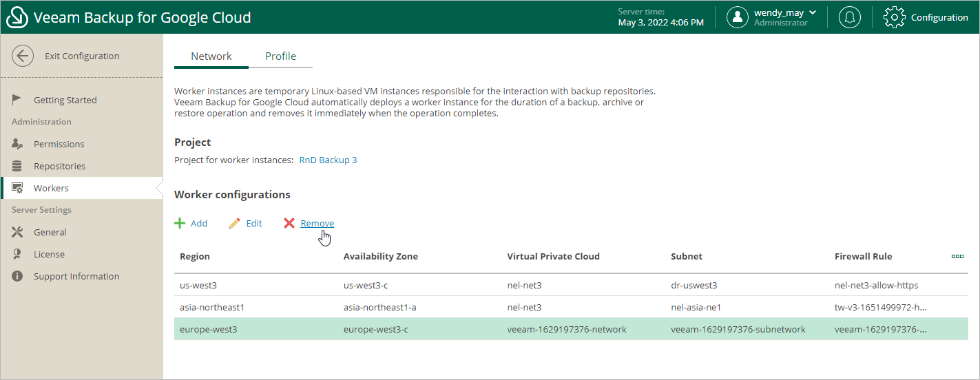Open the table column settings icon
The height and width of the screenshot is (380, 980).
tap(957, 256)
